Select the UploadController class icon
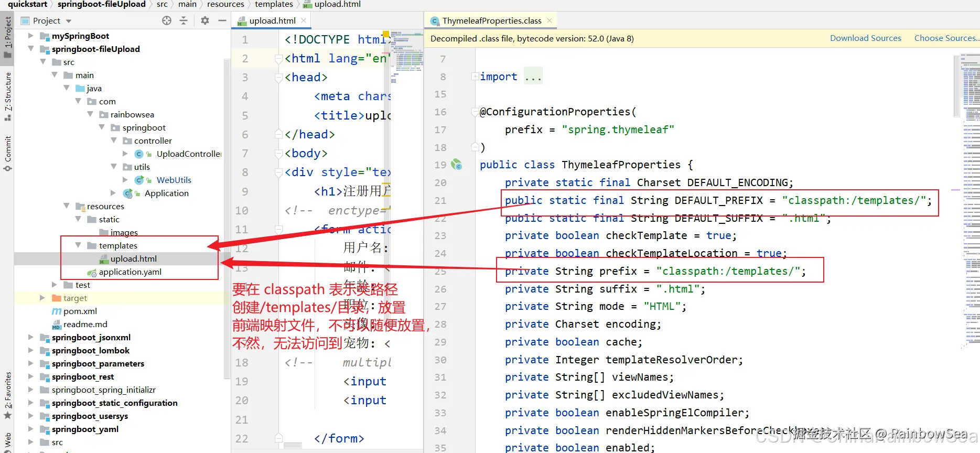 [x=139, y=154]
